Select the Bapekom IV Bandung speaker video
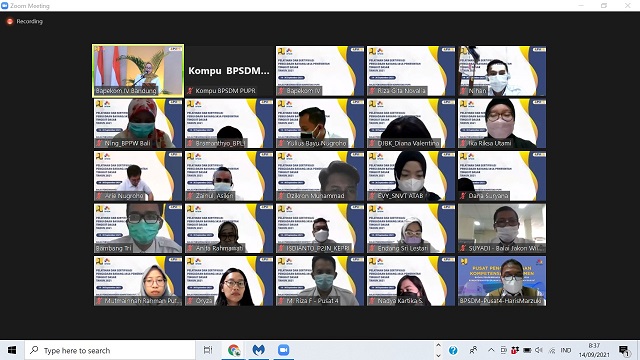The image size is (640, 360). point(138,71)
